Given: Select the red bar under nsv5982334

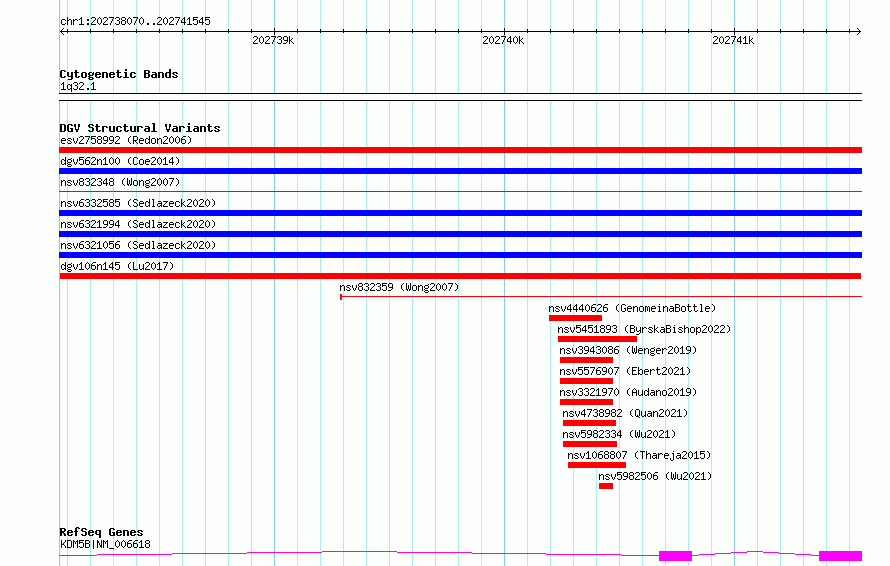Looking at the screenshot, I should click(590, 444).
